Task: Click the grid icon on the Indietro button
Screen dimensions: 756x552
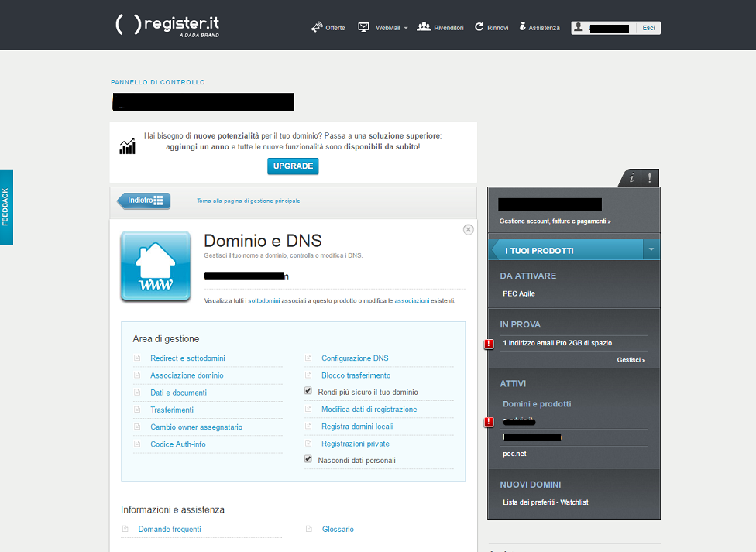Action: click(159, 201)
